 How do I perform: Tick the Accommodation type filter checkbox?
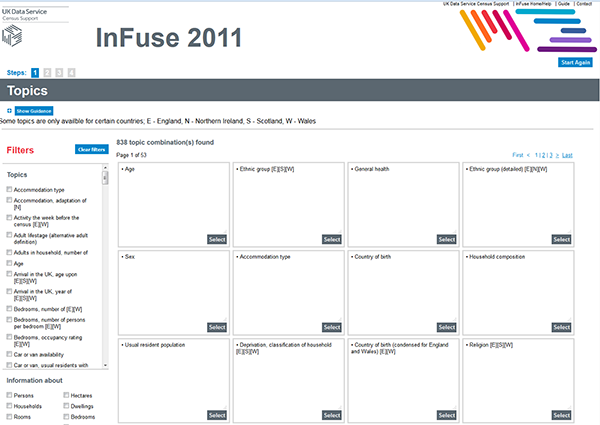tap(9, 189)
